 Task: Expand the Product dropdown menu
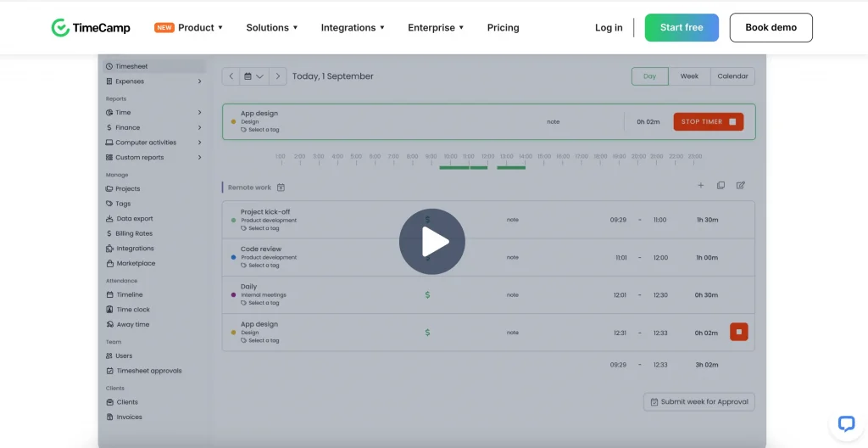(x=189, y=28)
